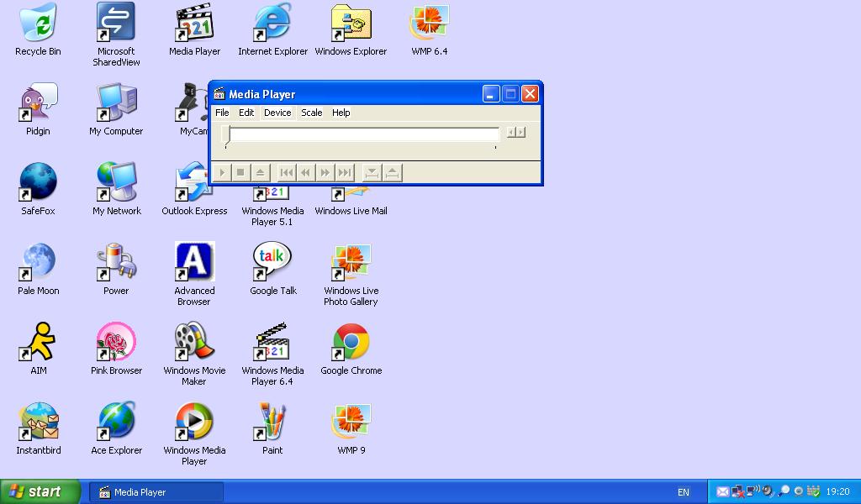
Task: Select the Windows Media Player desktop icon
Action: tap(194, 433)
